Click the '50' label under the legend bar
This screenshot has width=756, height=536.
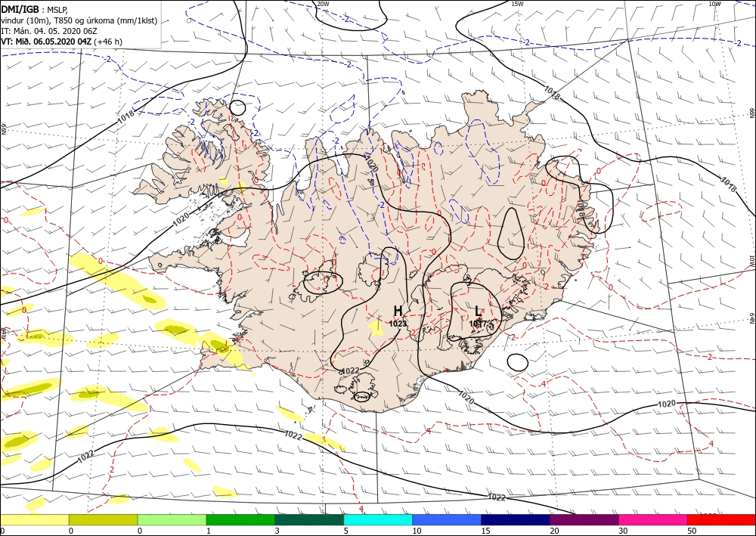click(x=692, y=531)
